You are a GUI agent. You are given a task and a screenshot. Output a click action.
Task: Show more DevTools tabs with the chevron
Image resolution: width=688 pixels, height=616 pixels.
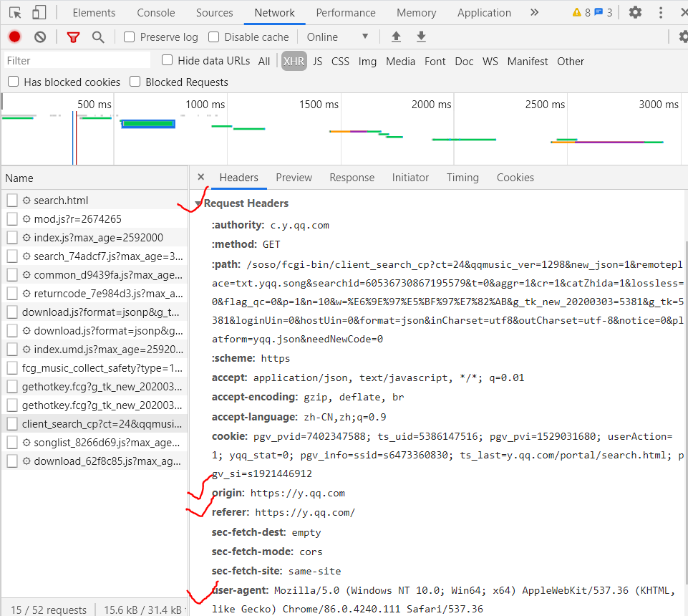534,12
